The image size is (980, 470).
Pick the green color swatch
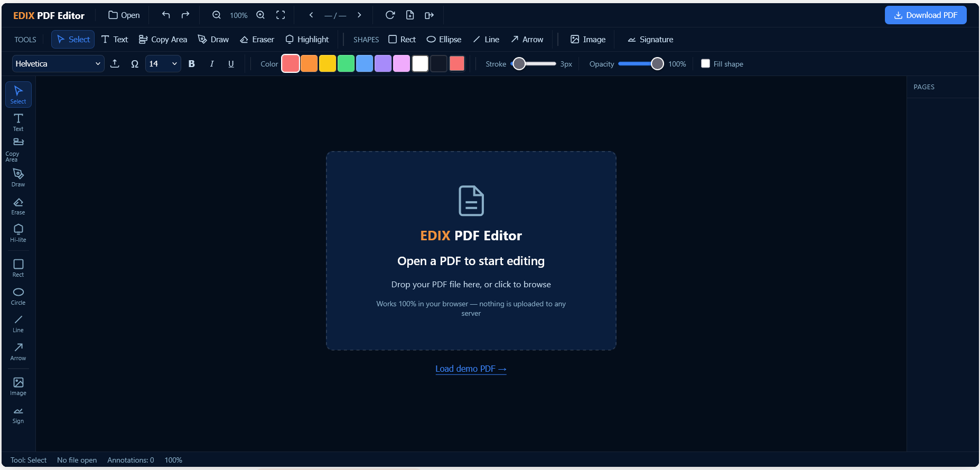(346, 63)
